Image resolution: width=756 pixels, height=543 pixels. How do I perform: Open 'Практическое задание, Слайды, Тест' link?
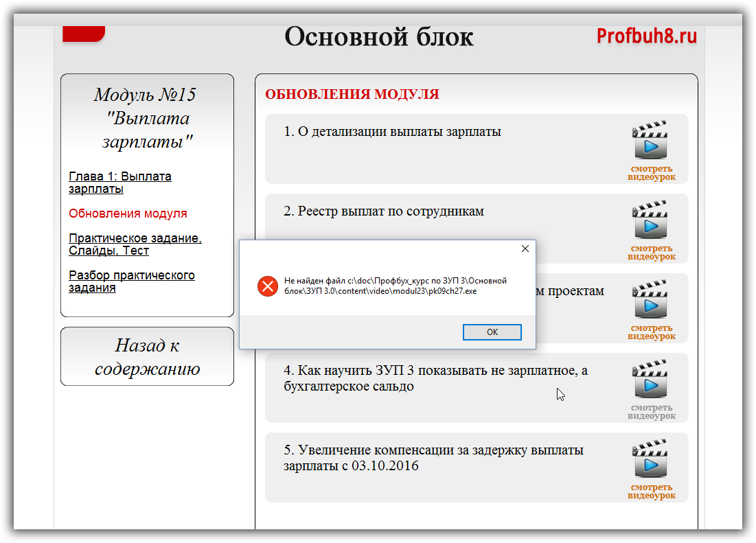click(x=135, y=244)
